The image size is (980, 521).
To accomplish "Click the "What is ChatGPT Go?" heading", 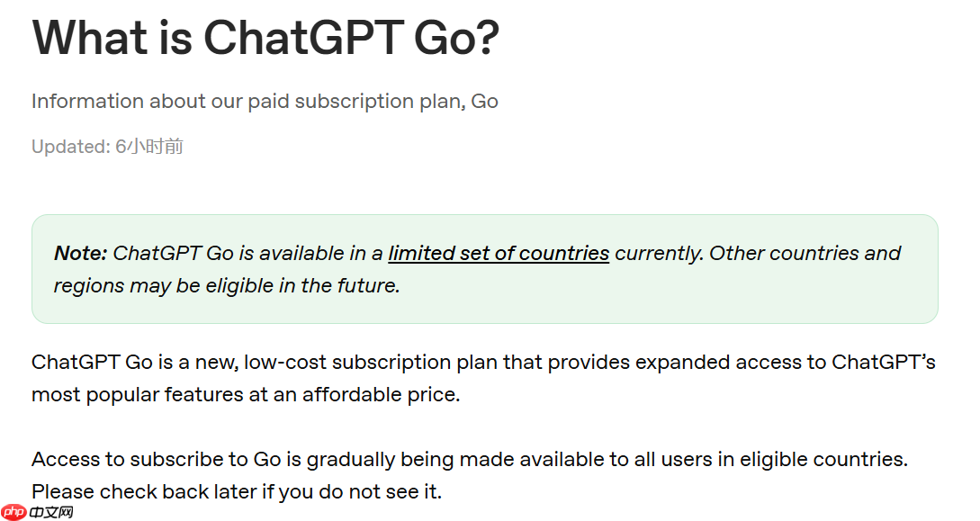I will (x=265, y=38).
